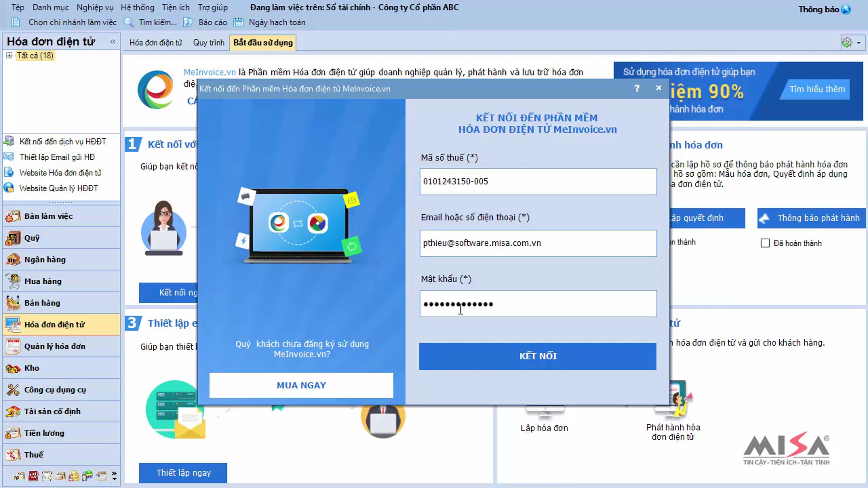Focus the Mật khẩu password field

tap(538, 304)
